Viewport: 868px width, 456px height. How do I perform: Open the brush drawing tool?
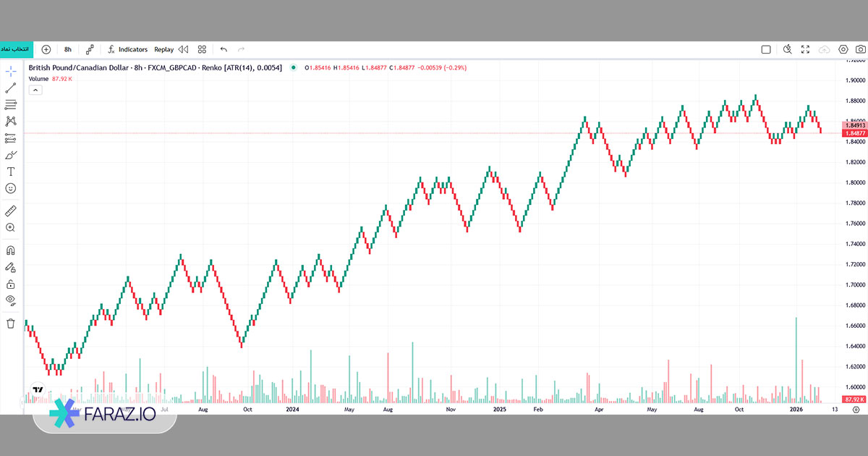pos(11,155)
